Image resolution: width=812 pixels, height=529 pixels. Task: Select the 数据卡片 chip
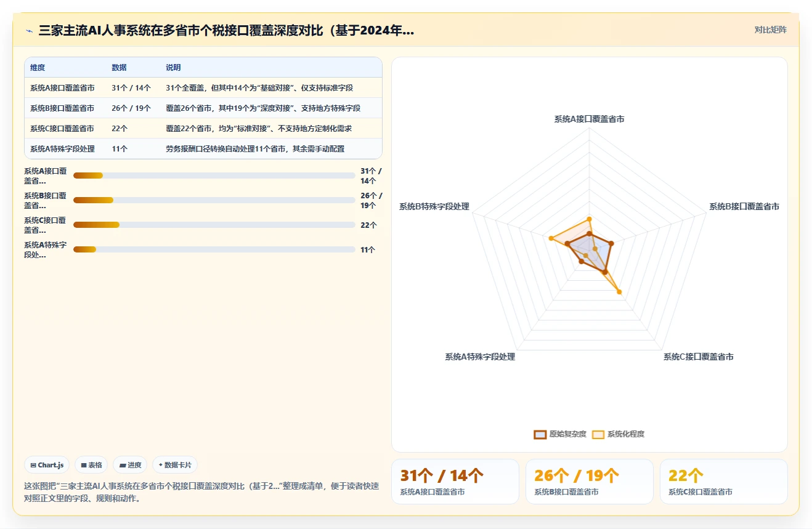point(175,465)
